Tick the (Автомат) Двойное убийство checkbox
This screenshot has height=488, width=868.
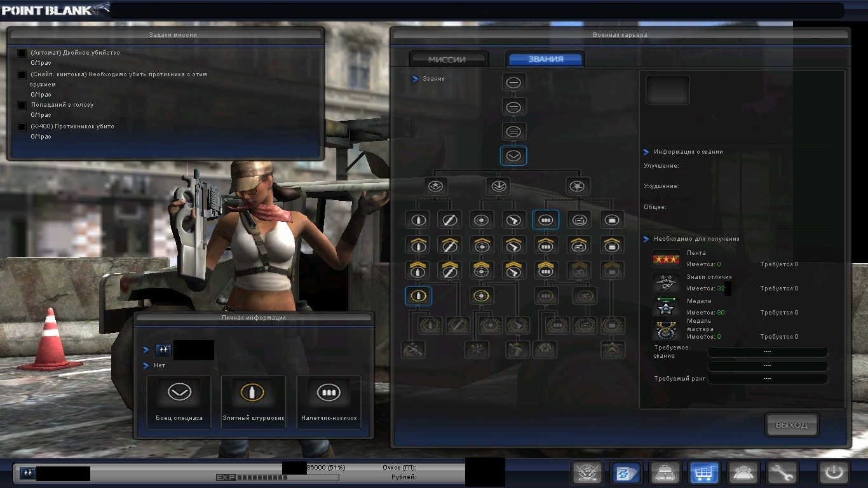click(22, 53)
